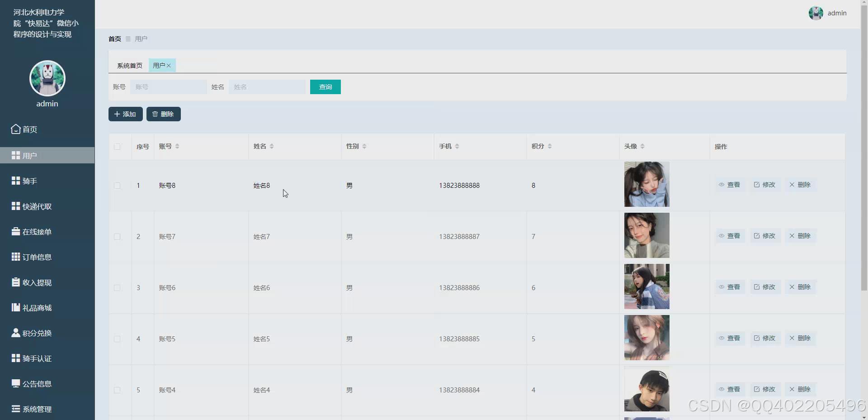Click 删除 for row 账号6
Screen dimensions: 868x420
tap(800, 287)
